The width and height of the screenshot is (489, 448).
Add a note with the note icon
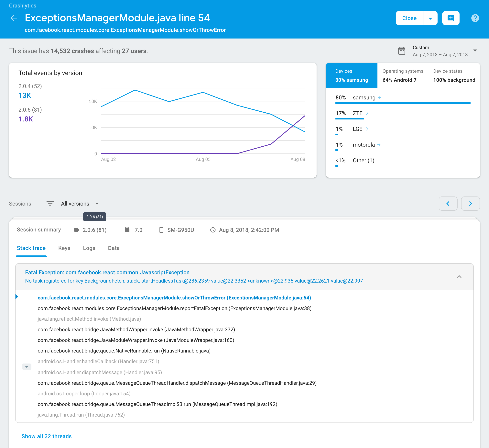tap(451, 18)
